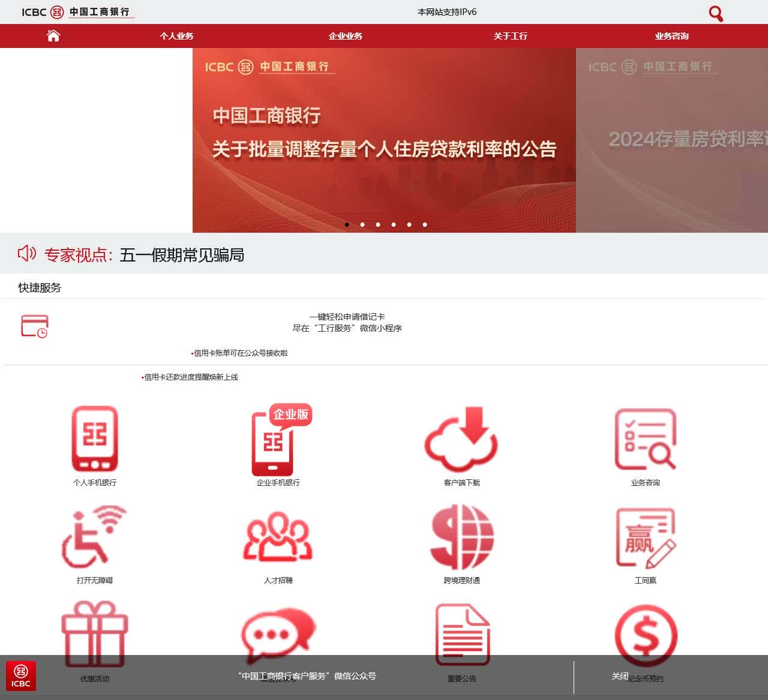Viewport: 768px width, 700px height.
Task: Open the 个人业务 menu
Action: tap(176, 36)
